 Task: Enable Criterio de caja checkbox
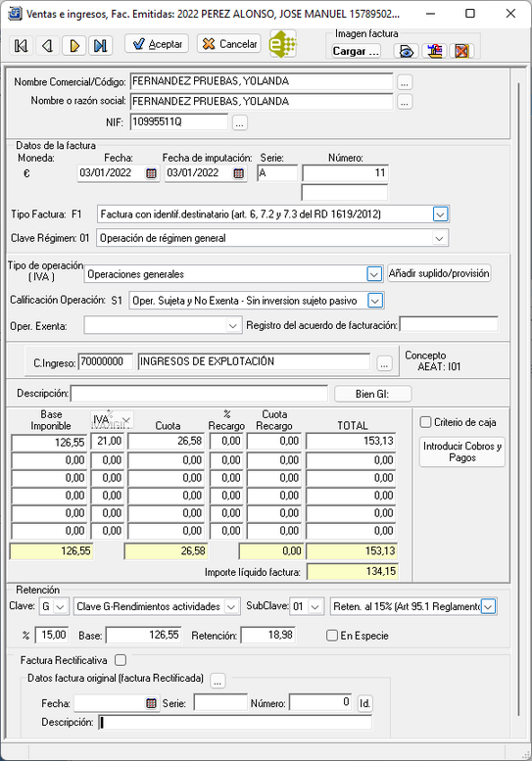pos(425,422)
